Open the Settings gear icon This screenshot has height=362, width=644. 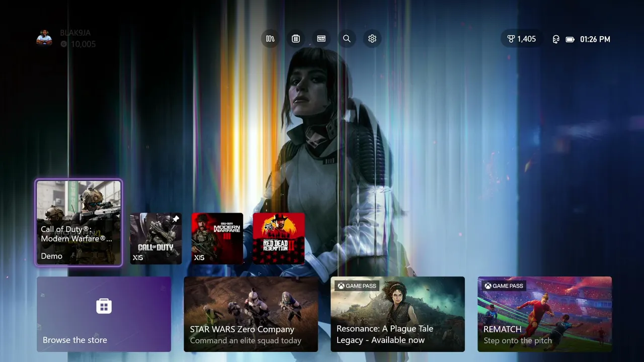point(372,39)
